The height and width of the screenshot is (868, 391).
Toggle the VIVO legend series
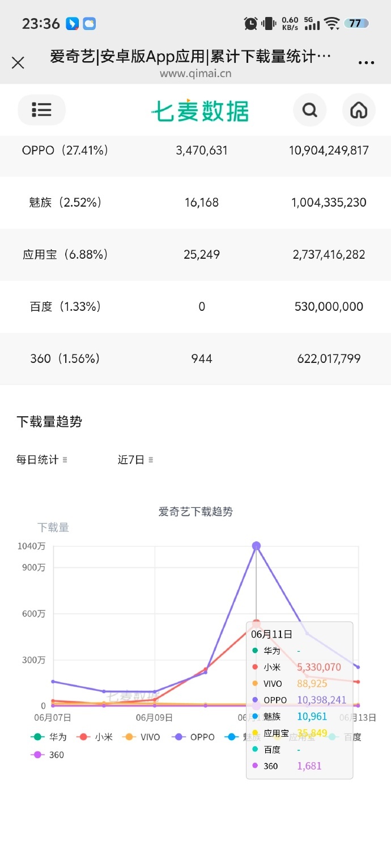click(141, 737)
